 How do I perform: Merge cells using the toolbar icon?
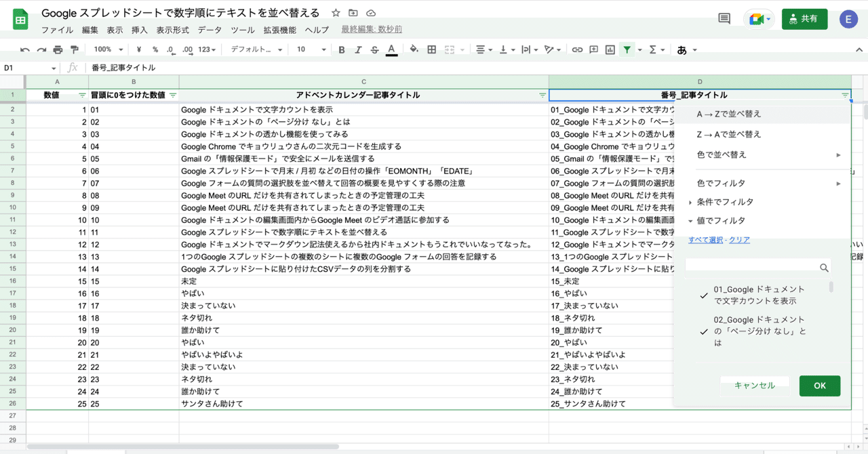pyautogui.click(x=448, y=49)
